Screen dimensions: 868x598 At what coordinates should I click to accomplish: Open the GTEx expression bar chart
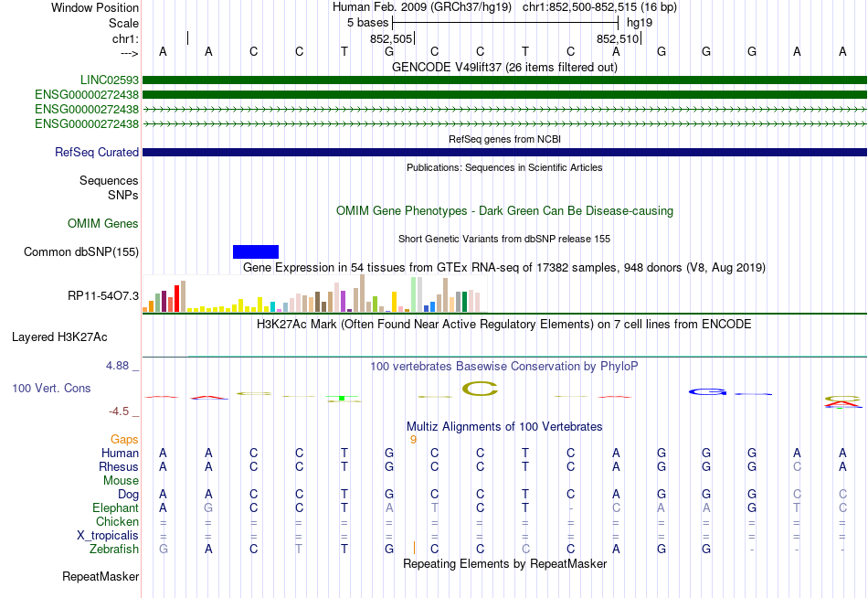tap(314, 294)
